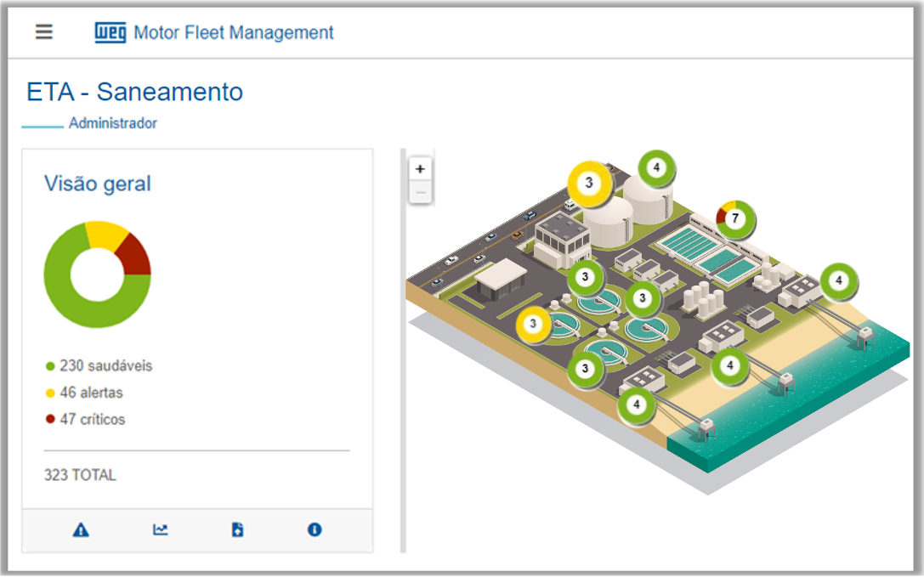Click yellow marker 3 beside the clarifier
The width and height of the screenshot is (924, 577).
(534, 323)
